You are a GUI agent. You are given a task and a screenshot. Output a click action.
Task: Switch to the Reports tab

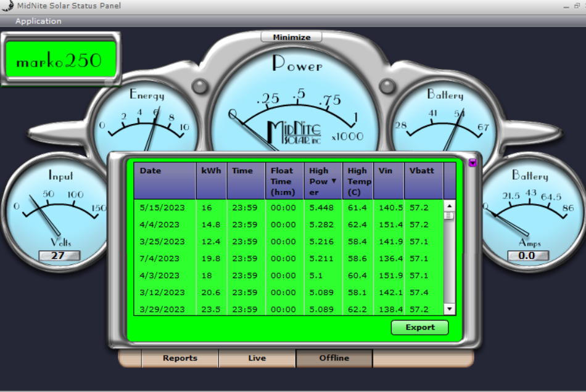(x=180, y=358)
